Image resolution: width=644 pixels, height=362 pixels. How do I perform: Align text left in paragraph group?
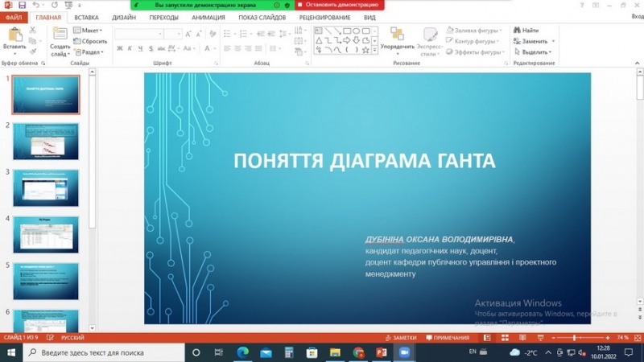[227, 48]
